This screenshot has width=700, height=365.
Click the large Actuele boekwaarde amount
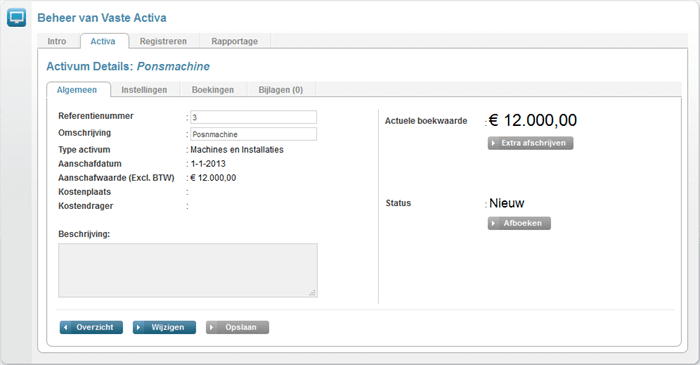(533, 120)
